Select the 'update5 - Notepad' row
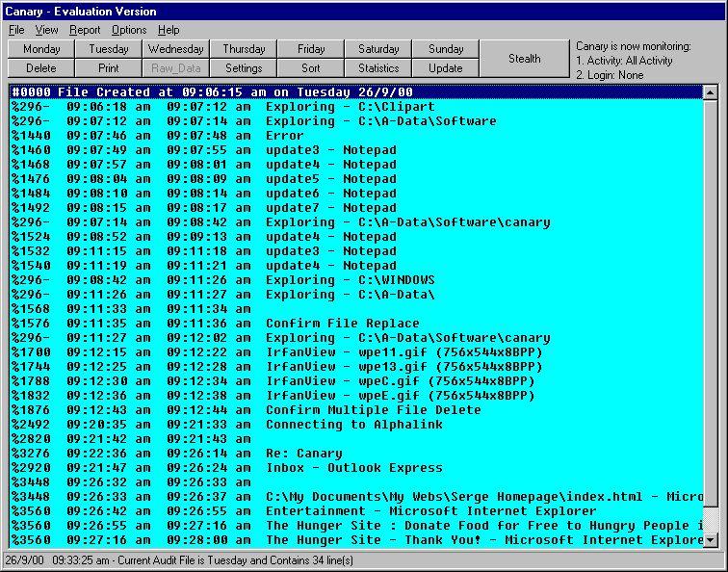728x572 pixels. 356,179
